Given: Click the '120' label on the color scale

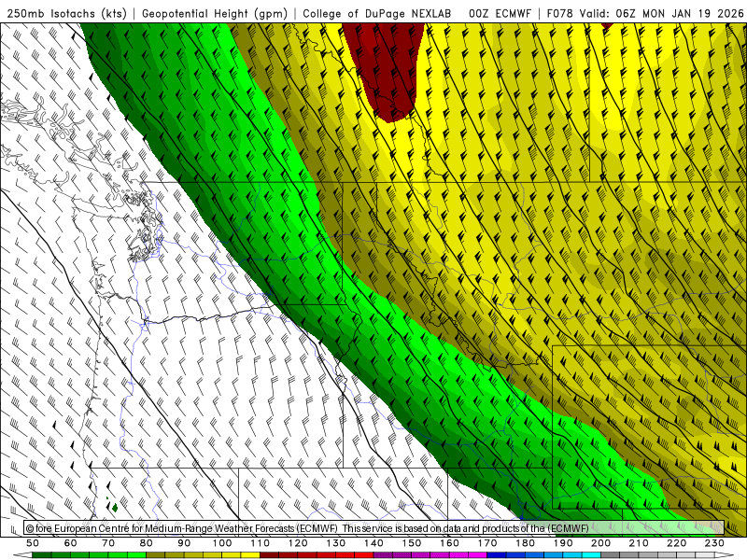Looking at the screenshot, I should 298,543.
